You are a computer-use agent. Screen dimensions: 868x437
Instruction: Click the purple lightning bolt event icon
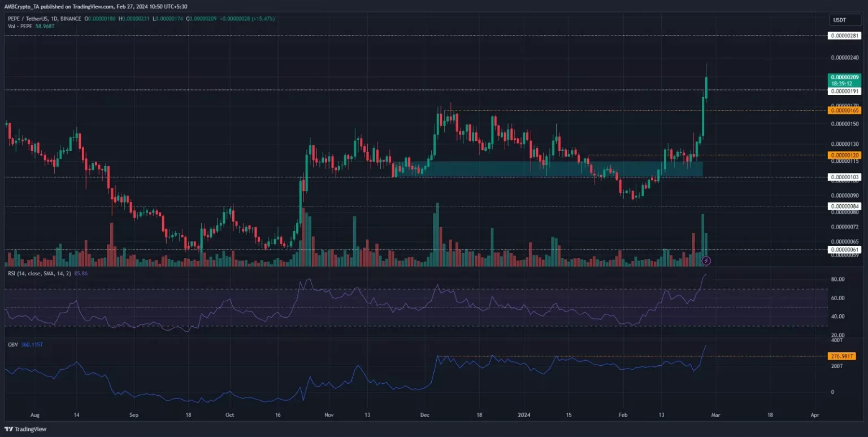pos(706,261)
